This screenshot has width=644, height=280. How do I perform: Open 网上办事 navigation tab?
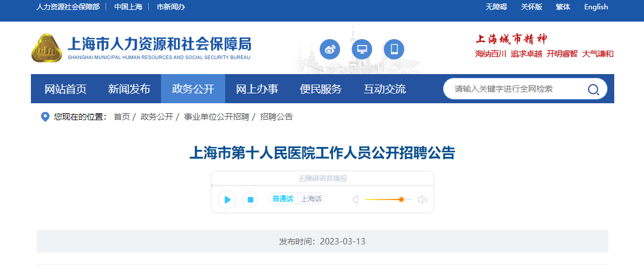[257, 89]
